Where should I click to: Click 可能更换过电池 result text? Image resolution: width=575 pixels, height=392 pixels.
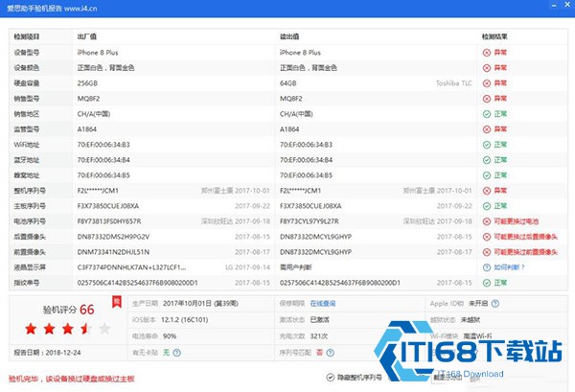pyautogui.click(x=516, y=221)
